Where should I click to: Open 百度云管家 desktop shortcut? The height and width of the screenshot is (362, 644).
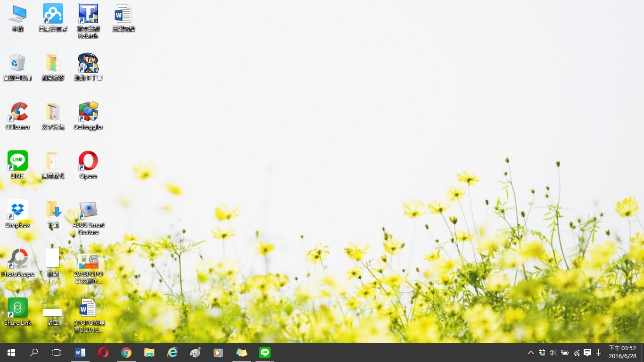53,18
